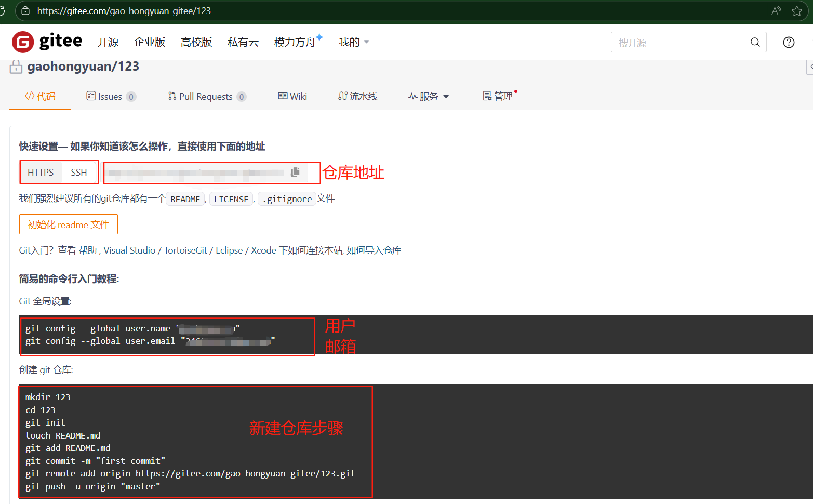Click the site info lock icon
The height and width of the screenshot is (504, 813).
pos(25,11)
